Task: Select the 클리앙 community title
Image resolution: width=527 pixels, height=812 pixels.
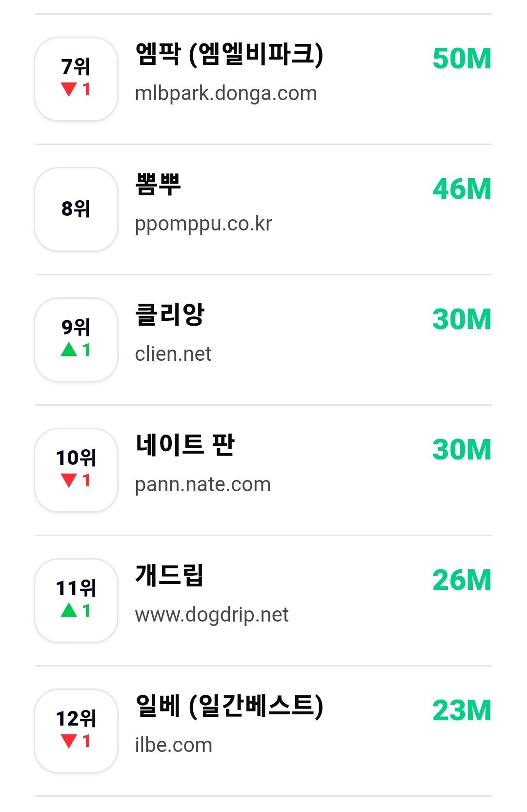Action: pos(170,315)
